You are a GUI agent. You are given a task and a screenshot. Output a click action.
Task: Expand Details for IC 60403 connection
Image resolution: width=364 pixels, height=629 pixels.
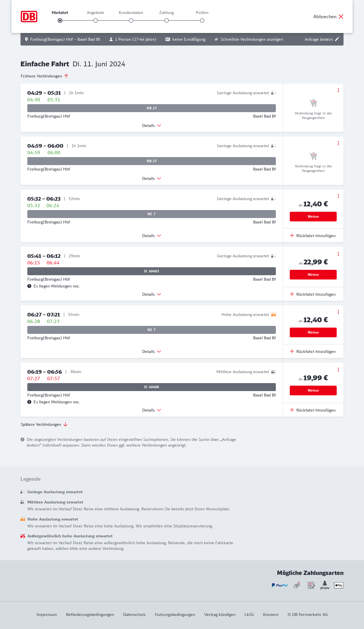coord(152,294)
